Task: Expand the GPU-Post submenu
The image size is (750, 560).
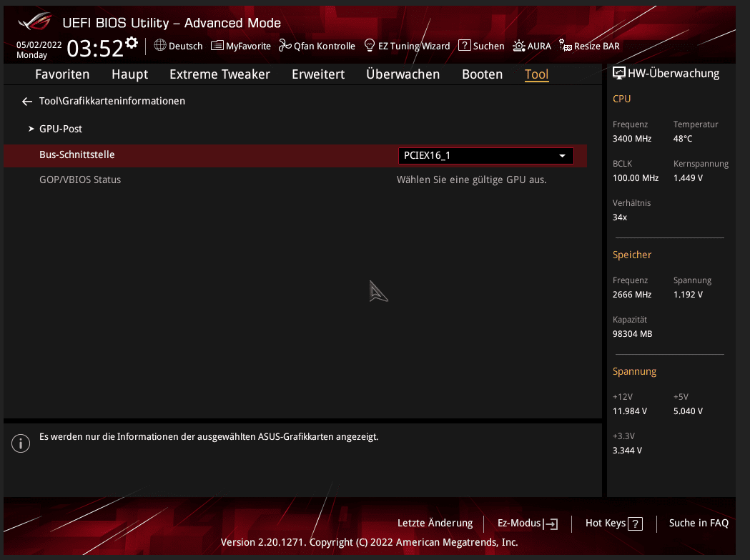Action: (x=60, y=129)
